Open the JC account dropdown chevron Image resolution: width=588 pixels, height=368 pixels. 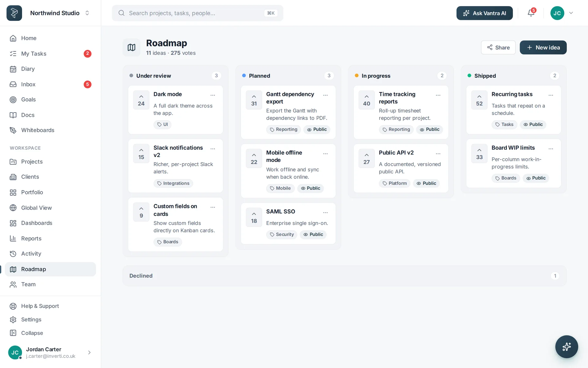pos(571,13)
